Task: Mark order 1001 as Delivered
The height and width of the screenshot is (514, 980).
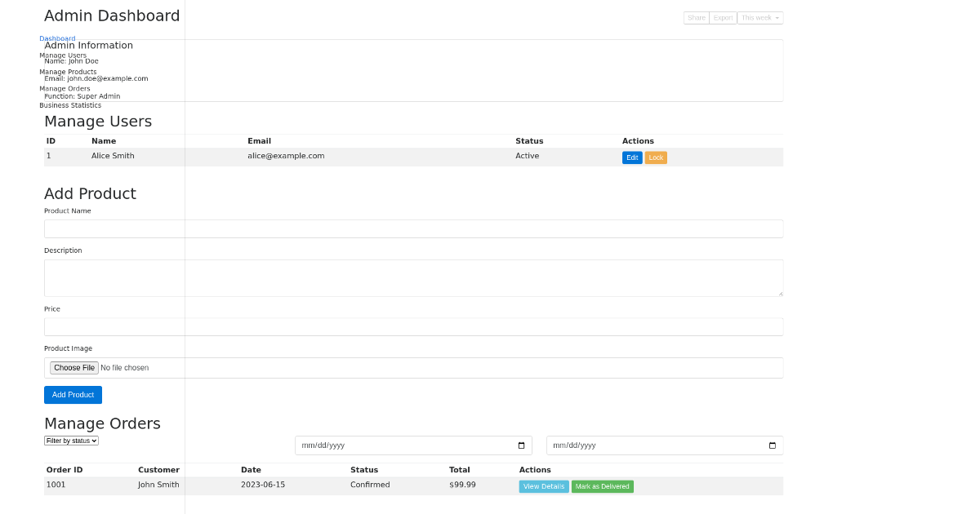Action: pos(602,485)
